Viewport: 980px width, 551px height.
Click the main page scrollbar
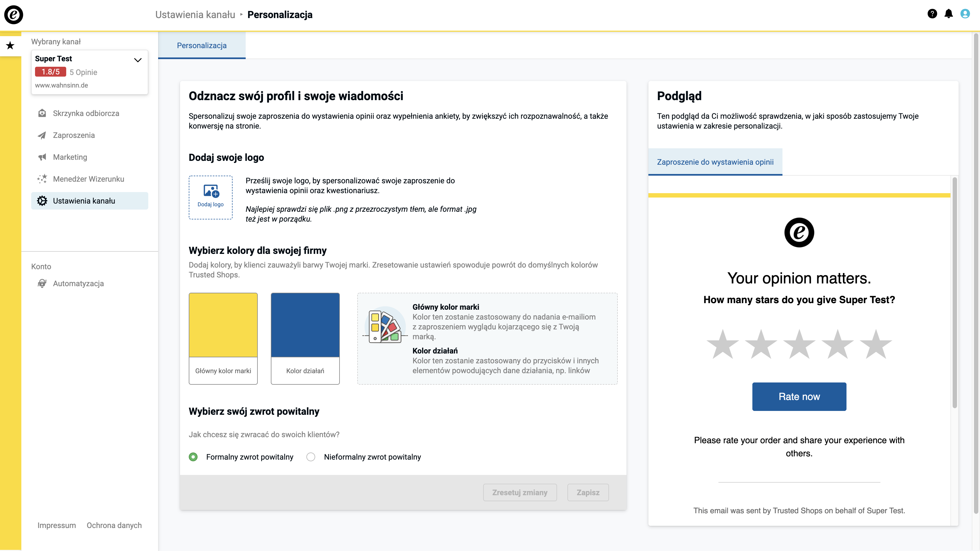pos(976,274)
